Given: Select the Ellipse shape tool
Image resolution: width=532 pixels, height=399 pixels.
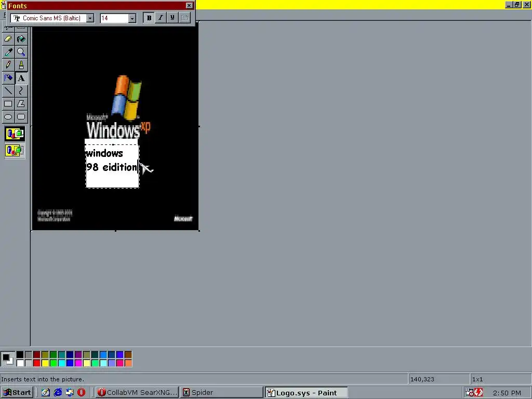Looking at the screenshot, I should 8,117.
